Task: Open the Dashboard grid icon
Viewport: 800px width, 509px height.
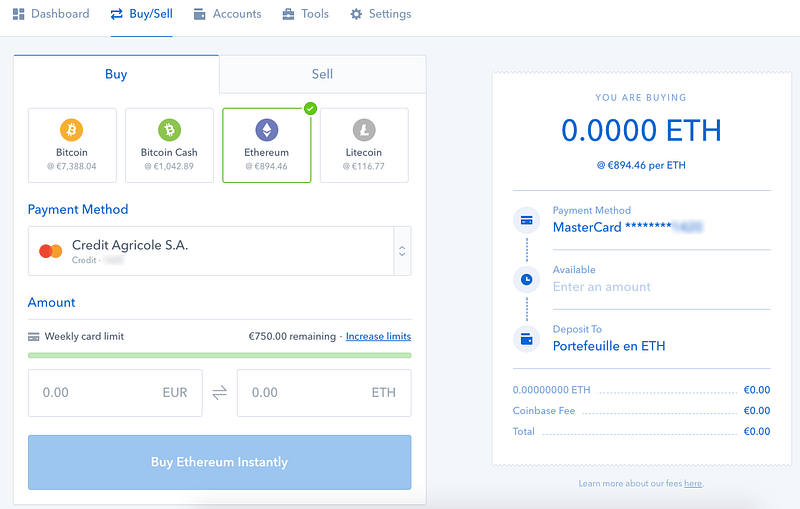Action: tap(19, 14)
